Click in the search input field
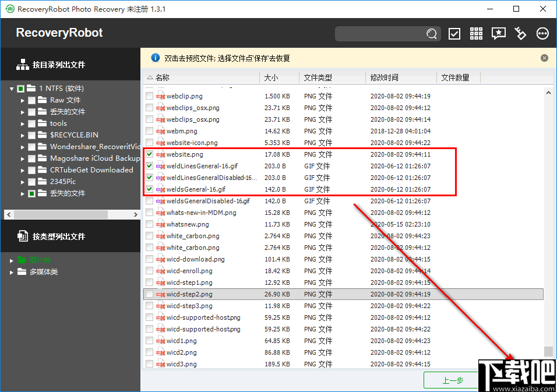 pyautogui.click(x=380, y=34)
